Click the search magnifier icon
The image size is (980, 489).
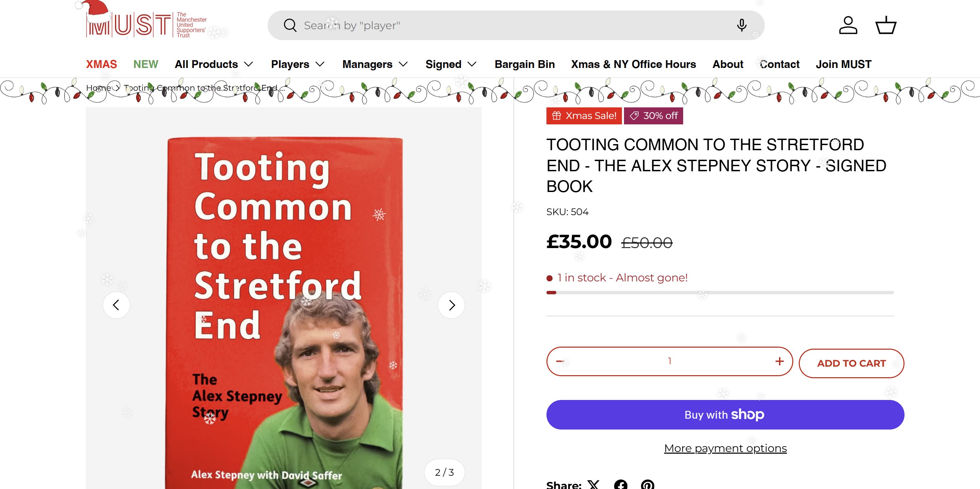click(x=290, y=25)
